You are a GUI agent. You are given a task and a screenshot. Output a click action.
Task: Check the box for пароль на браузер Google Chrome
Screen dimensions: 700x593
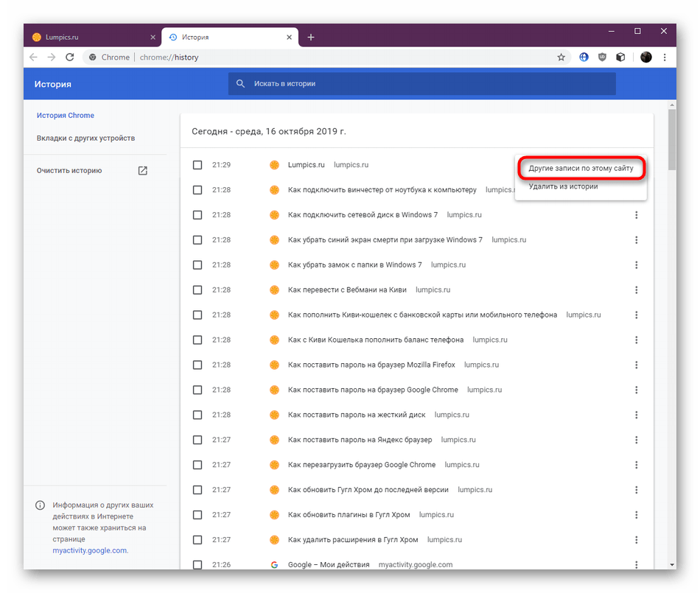pyautogui.click(x=197, y=390)
